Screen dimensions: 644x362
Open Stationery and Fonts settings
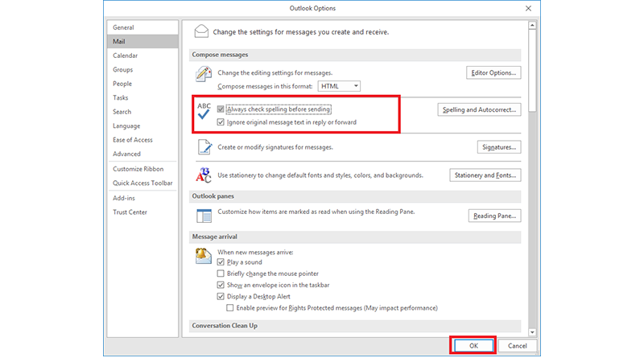pos(485,175)
